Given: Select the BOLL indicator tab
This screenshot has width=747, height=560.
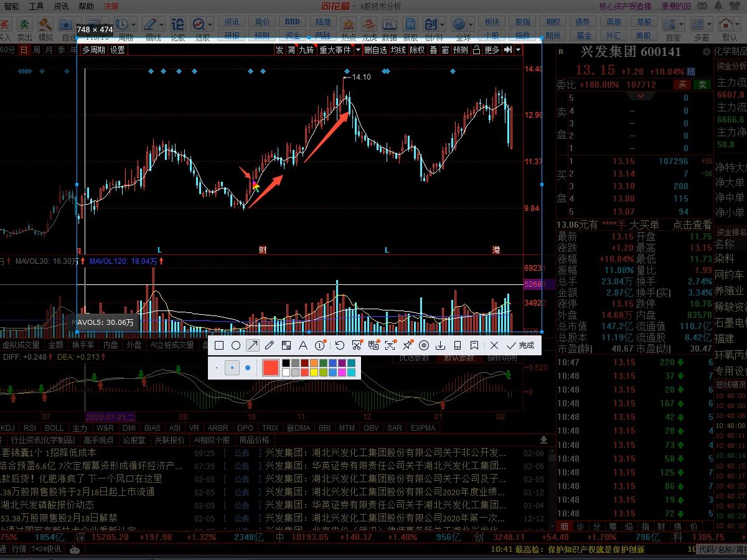Looking at the screenshot, I should [54, 428].
